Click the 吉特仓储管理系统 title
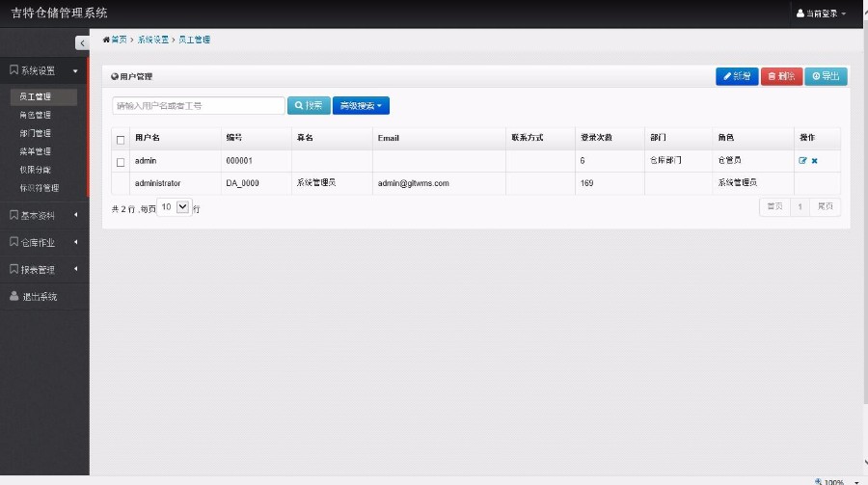868x485 pixels. (59, 13)
